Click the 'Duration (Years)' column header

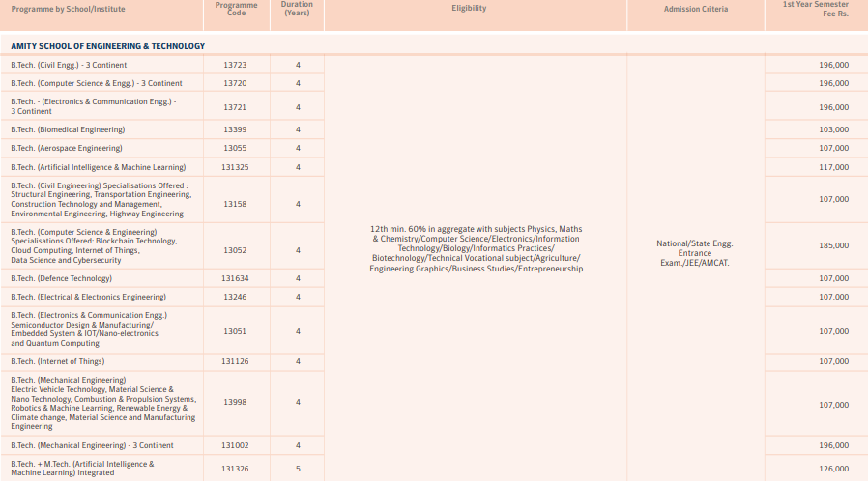pos(297,9)
